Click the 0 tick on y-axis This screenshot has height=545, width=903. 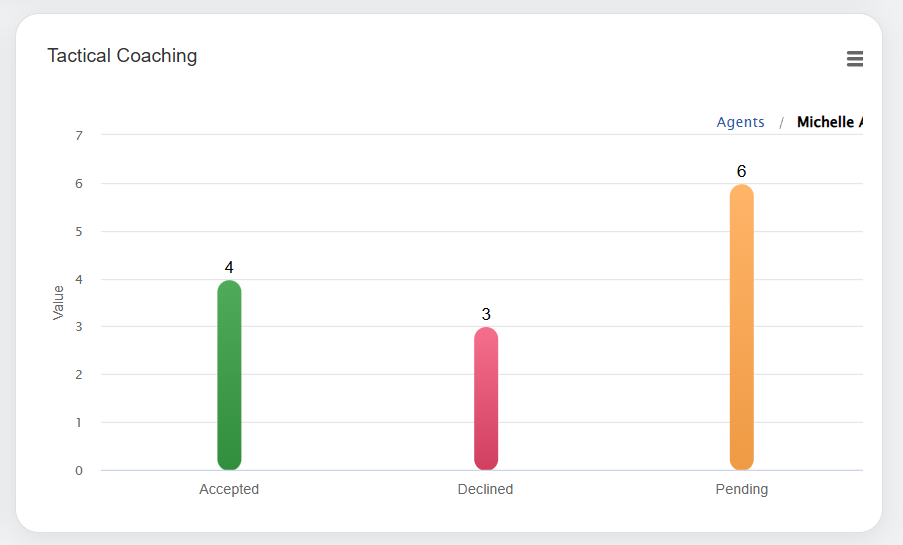click(79, 471)
